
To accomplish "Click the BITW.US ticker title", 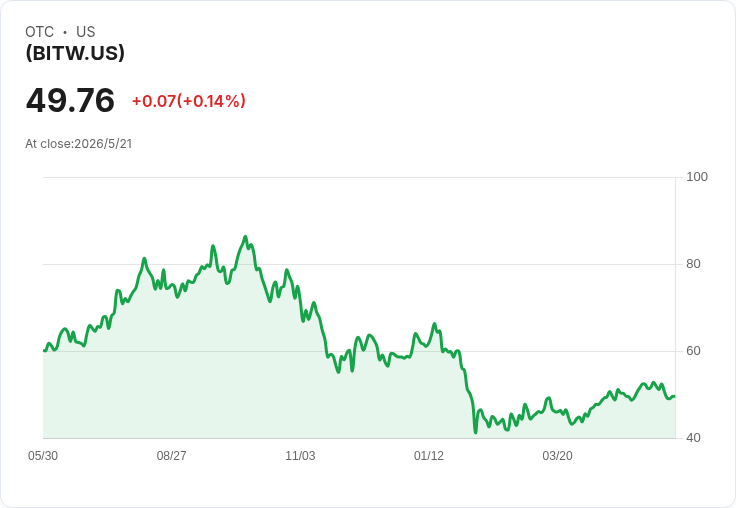I will (75, 53).
